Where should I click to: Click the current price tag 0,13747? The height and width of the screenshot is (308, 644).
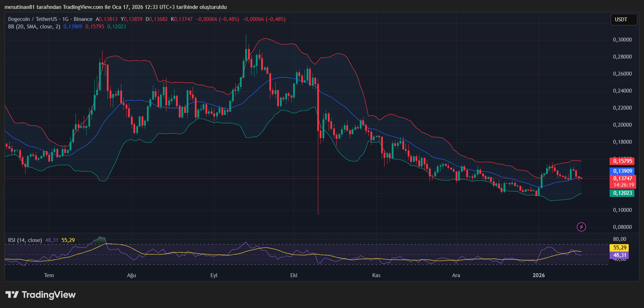[x=622, y=178]
